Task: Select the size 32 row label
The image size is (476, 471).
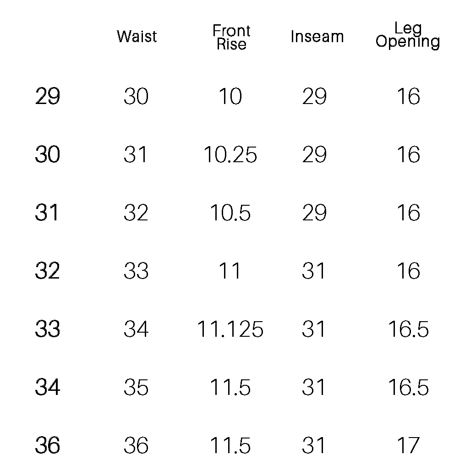Action: 47,271
